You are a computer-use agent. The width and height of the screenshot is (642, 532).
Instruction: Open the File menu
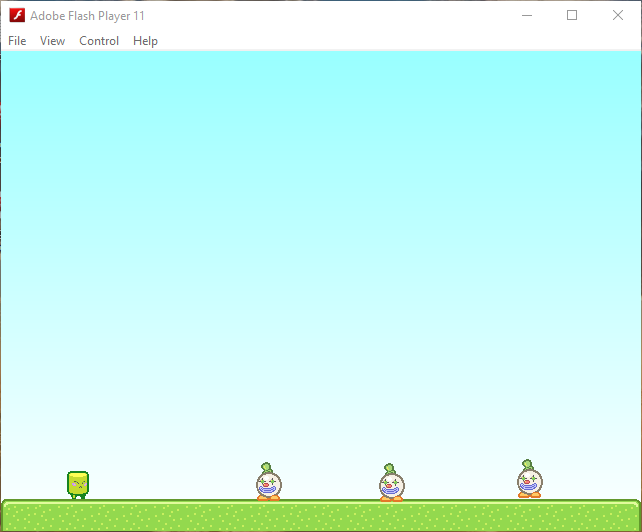[17, 41]
